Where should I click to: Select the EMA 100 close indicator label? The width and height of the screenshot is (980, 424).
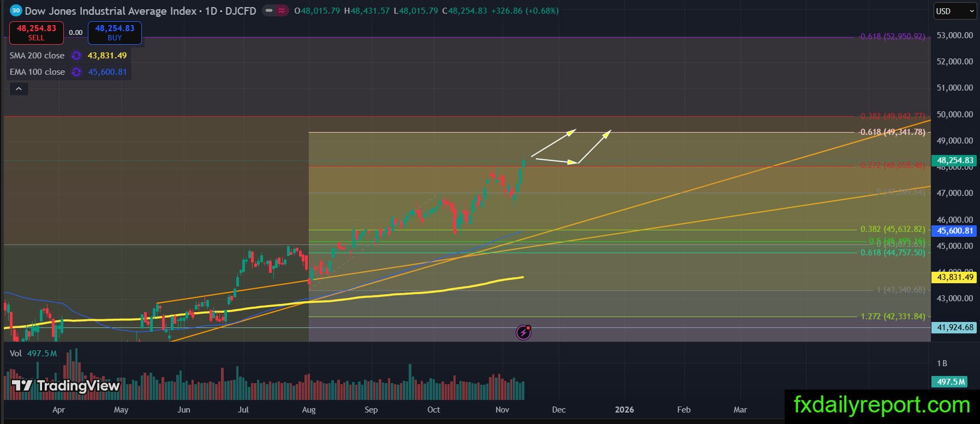pos(37,72)
